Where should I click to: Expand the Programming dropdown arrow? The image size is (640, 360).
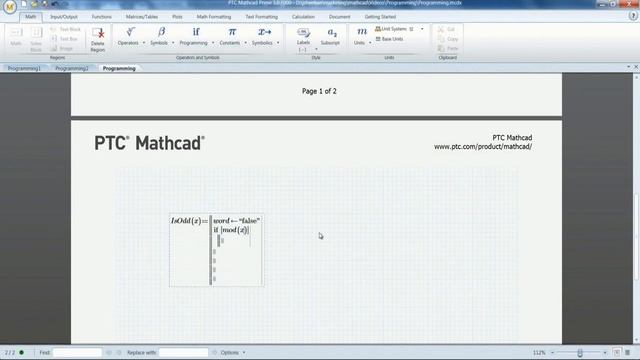pos(213,43)
